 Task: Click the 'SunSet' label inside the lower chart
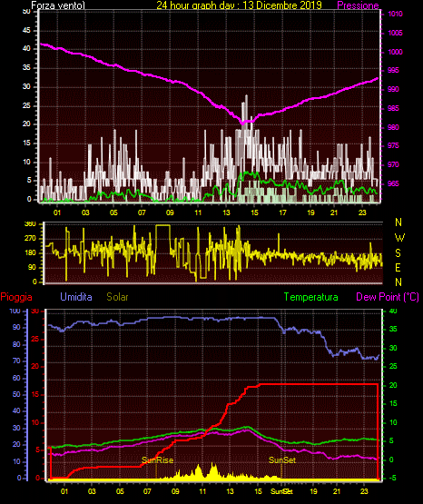click(x=282, y=460)
